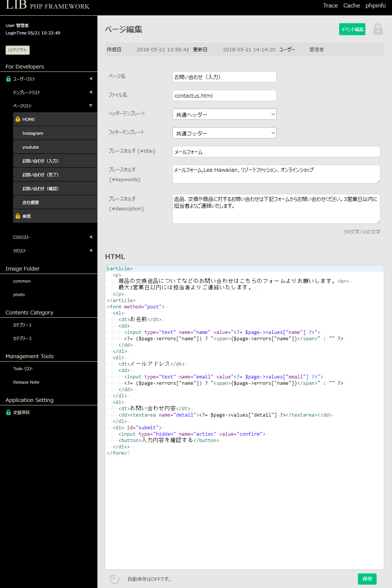This screenshot has width=392, height=588.
Task: Click the イベント編集 button
Action: click(x=352, y=29)
